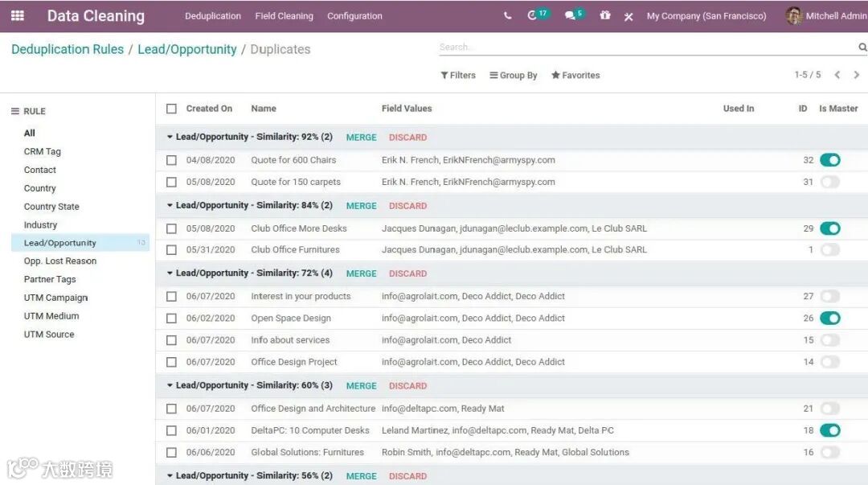Collapse the Similarity 92% group
Screen dimensions: 868x485
[170, 137]
